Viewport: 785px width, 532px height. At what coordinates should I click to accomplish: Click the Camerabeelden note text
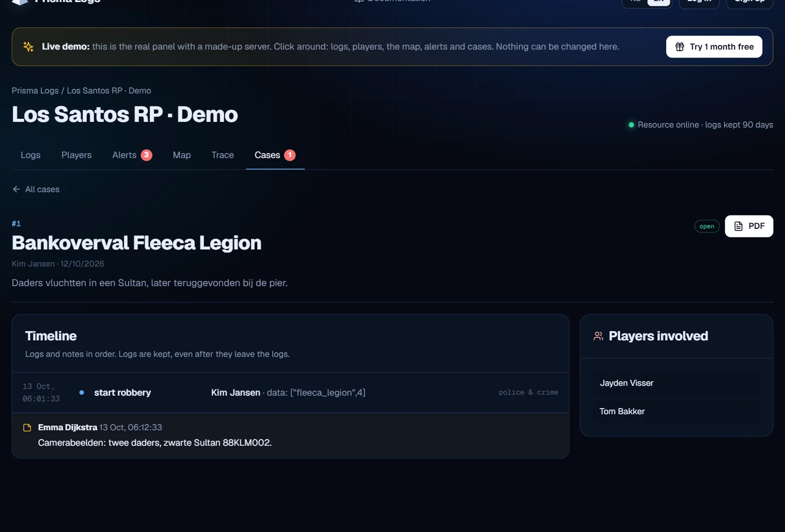tap(155, 443)
